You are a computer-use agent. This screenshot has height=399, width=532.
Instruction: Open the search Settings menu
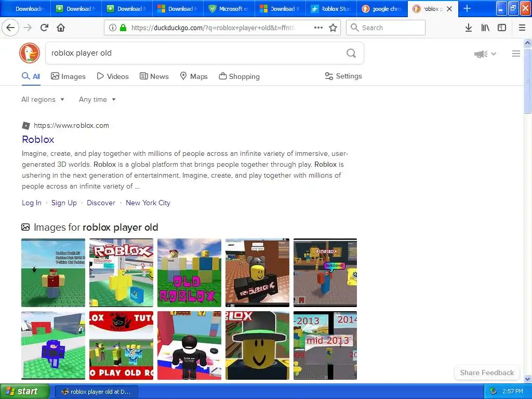pyautogui.click(x=343, y=76)
